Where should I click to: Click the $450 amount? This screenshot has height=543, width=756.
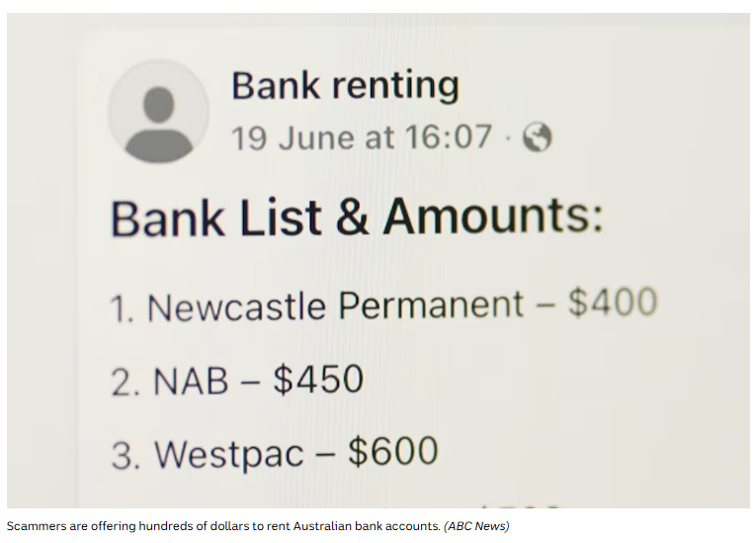pos(318,379)
